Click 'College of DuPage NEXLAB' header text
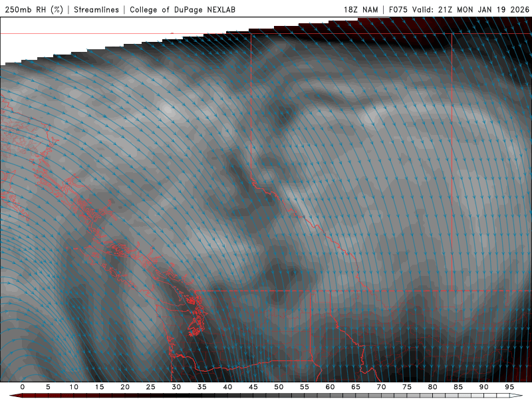532x399 pixels. 182,10
